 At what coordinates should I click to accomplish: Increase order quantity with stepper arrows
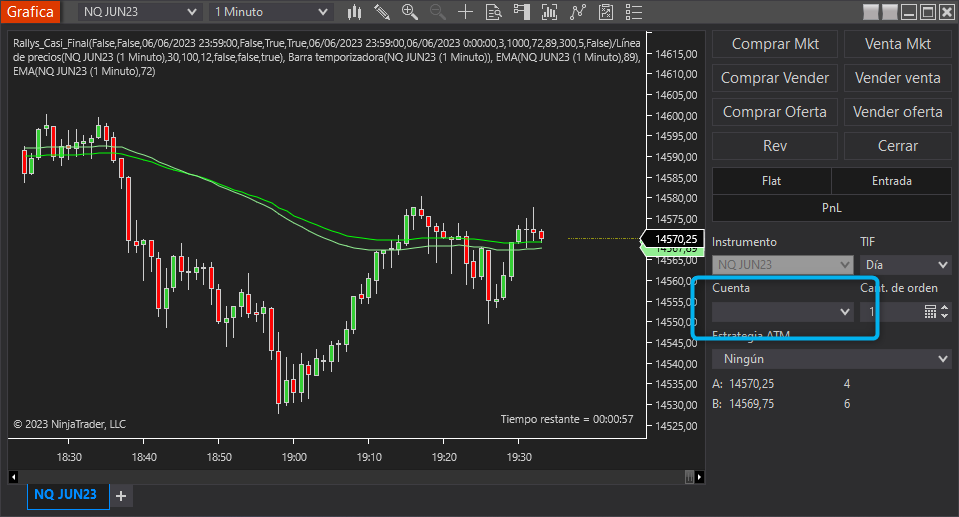pos(945,308)
